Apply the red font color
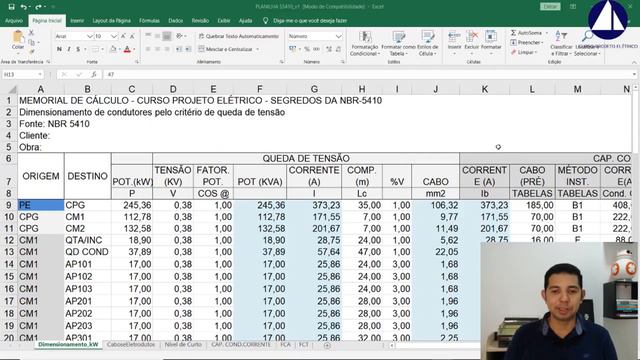Image resolution: width=640 pixels, height=360 pixels. point(127,49)
